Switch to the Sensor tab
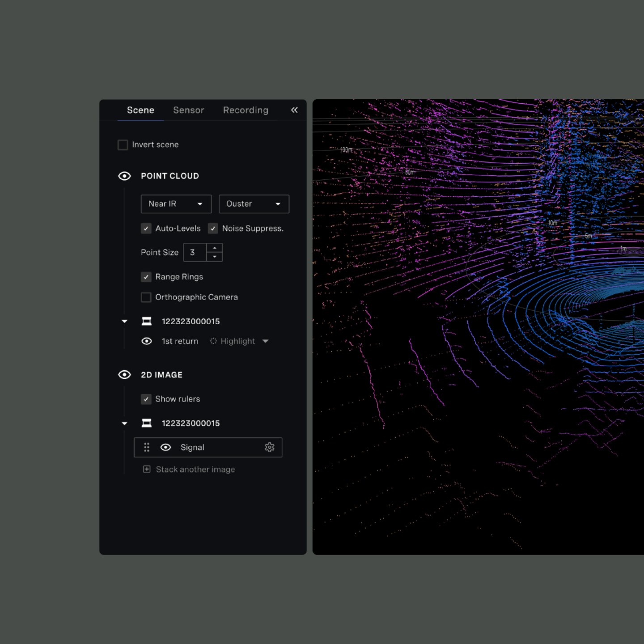644x644 pixels. click(188, 110)
